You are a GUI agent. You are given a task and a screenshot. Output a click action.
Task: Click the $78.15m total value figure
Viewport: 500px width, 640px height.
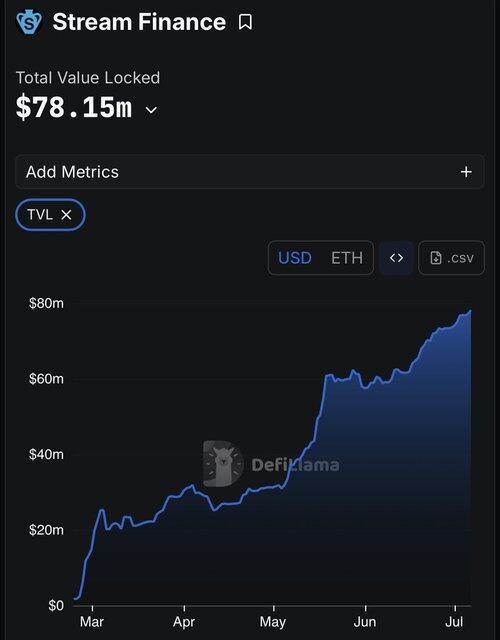[x=74, y=107]
